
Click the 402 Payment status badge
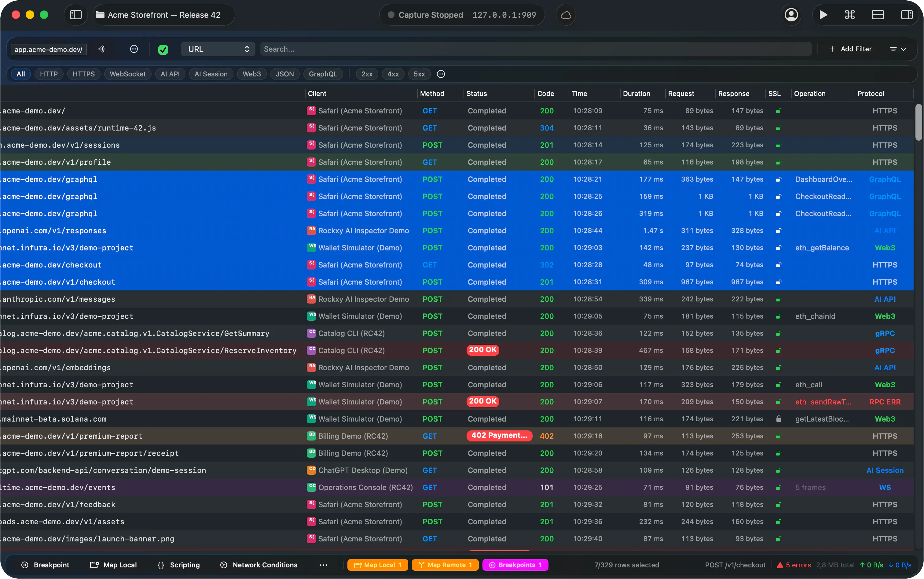tap(499, 436)
